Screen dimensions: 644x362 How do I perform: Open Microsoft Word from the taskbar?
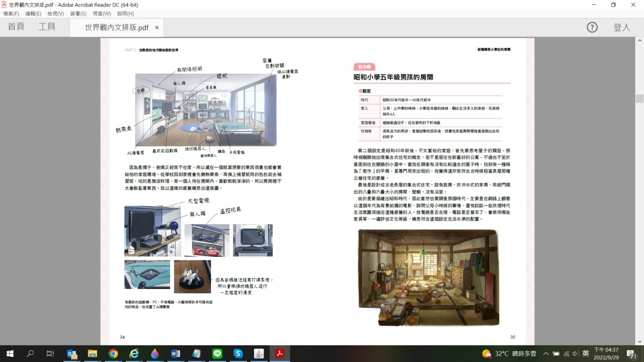pos(176,354)
